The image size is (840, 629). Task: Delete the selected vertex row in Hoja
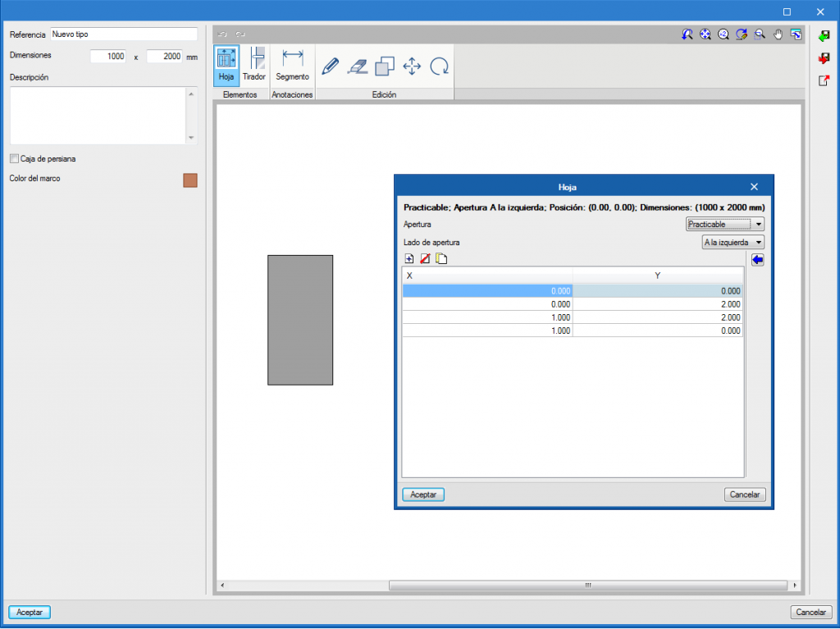[x=426, y=259]
